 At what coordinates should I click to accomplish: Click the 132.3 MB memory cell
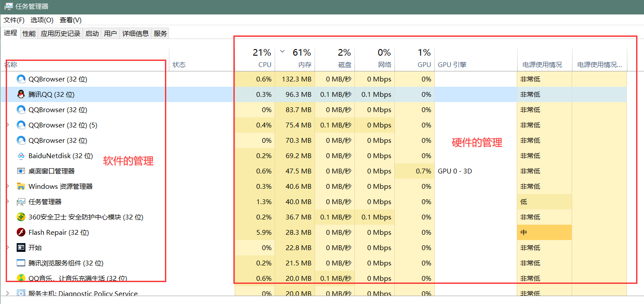(x=295, y=79)
